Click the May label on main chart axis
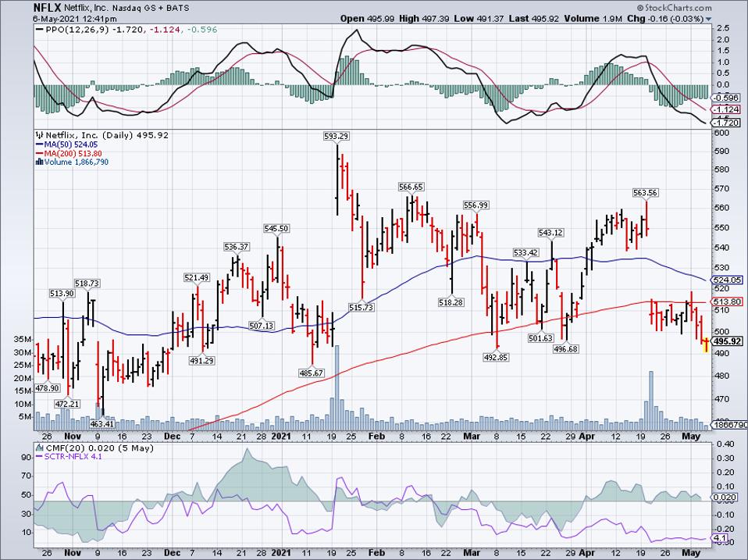The height and width of the screenshot is (560, 748). click(691, 436)
